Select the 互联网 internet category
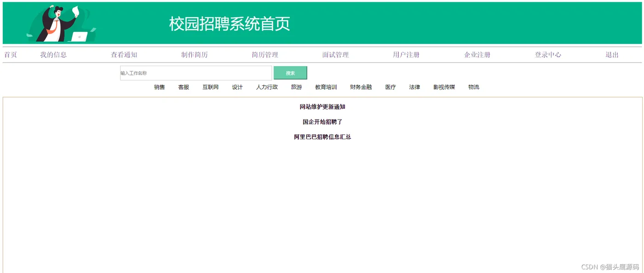The width and height of the screenshot is (644, 273). click(210, 87)
